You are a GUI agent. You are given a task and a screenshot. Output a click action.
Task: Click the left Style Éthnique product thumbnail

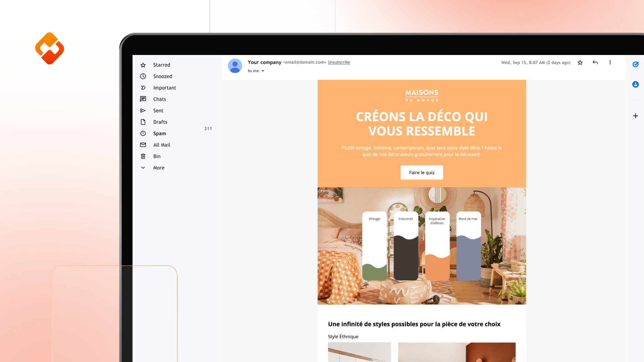click(x=359, y=352)
